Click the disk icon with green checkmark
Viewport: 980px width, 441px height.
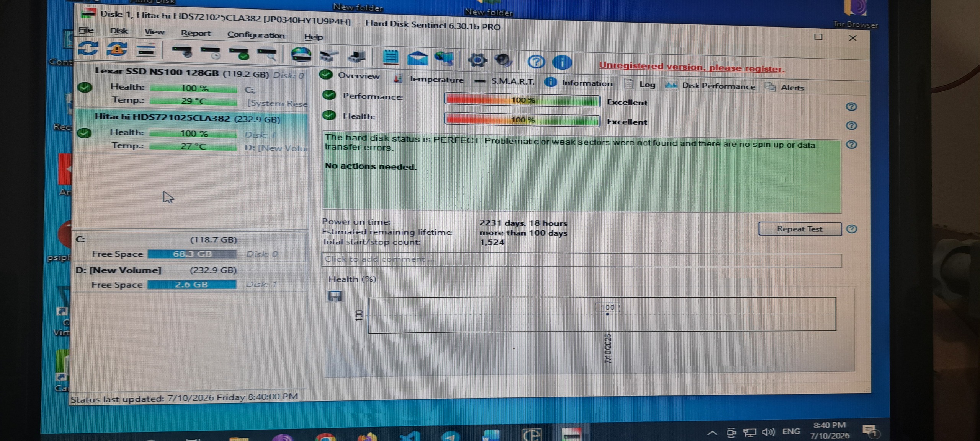click(x=239, y=54)
